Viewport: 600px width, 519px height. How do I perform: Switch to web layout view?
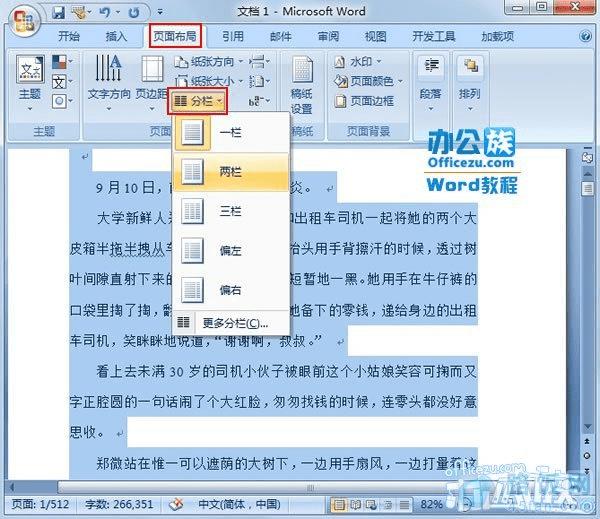pyautogui.click(x=371, y=505)
